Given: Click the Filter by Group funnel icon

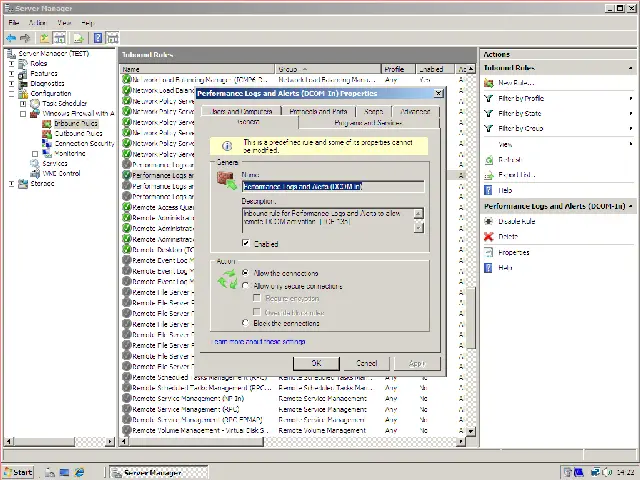Looking at the screenshot, I should [x=489, y=129].
